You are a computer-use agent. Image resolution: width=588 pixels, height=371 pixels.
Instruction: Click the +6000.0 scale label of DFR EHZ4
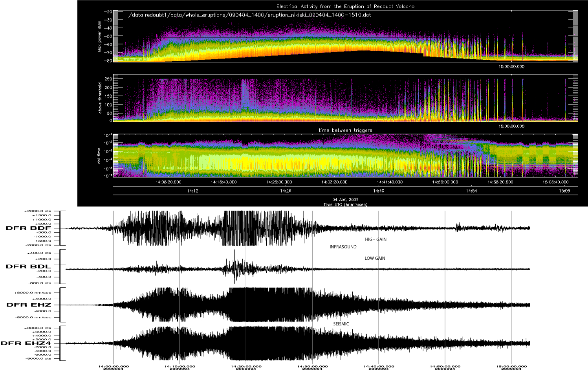[41, 332]
